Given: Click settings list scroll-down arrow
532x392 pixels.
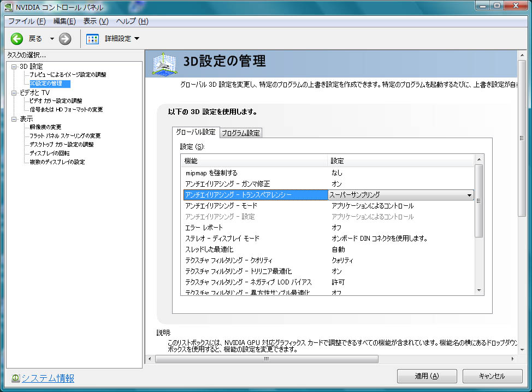Looking at the screenshot, I should coord(478,290).
